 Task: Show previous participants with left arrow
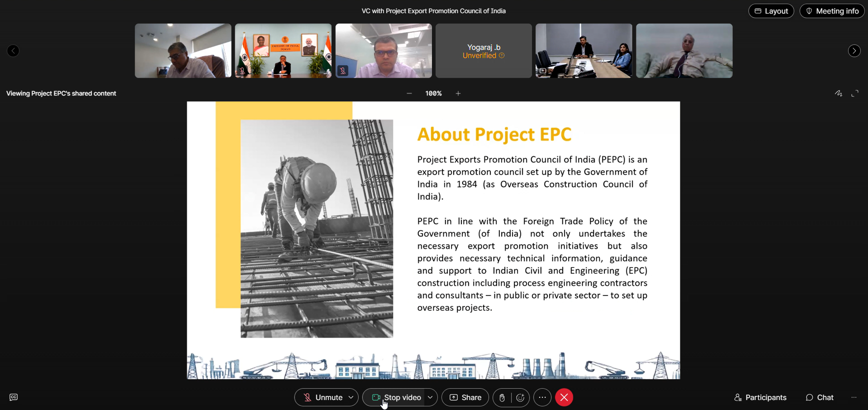point(13,51)
